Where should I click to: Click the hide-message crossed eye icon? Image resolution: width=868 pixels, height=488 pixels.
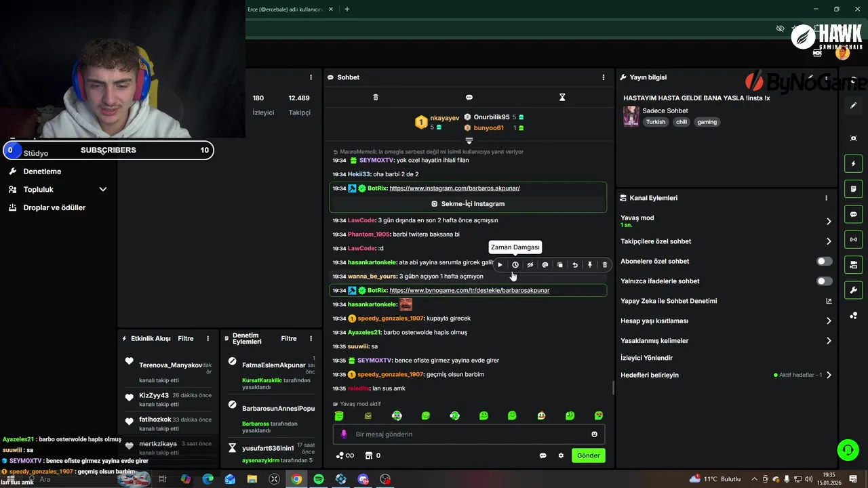[530, 265]
